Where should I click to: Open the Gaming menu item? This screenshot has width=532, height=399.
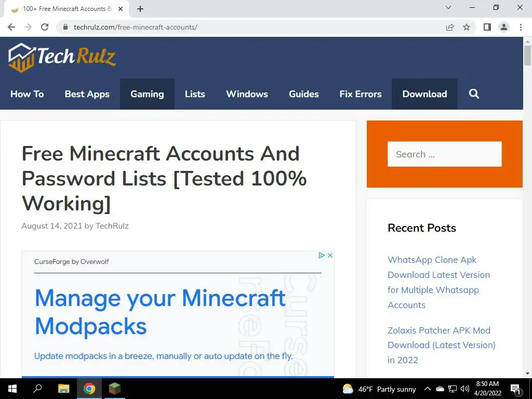(147, 94)
